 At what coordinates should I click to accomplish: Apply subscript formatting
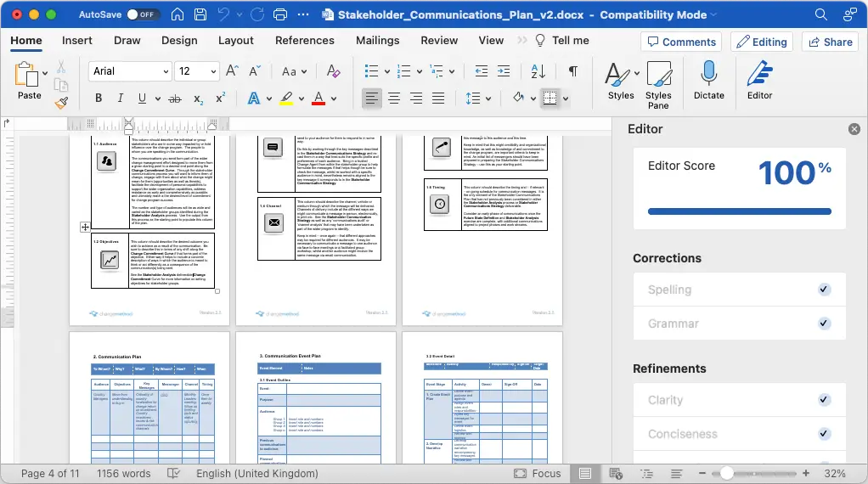click(x=198, y=98)
